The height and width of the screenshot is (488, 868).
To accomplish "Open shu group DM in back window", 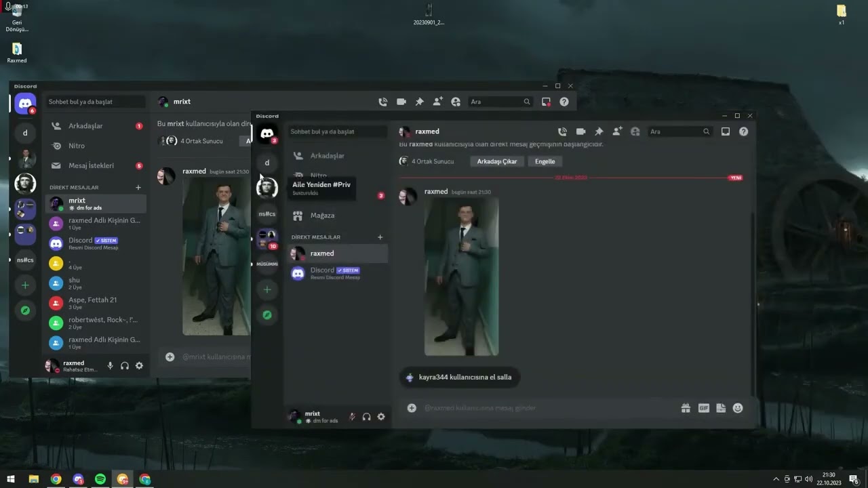I will [96, 283].
